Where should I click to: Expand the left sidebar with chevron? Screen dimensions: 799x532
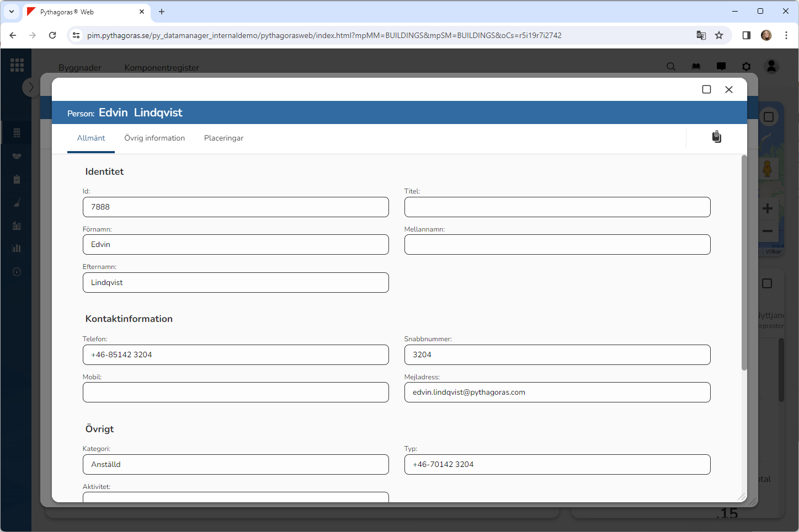point(31,87)
